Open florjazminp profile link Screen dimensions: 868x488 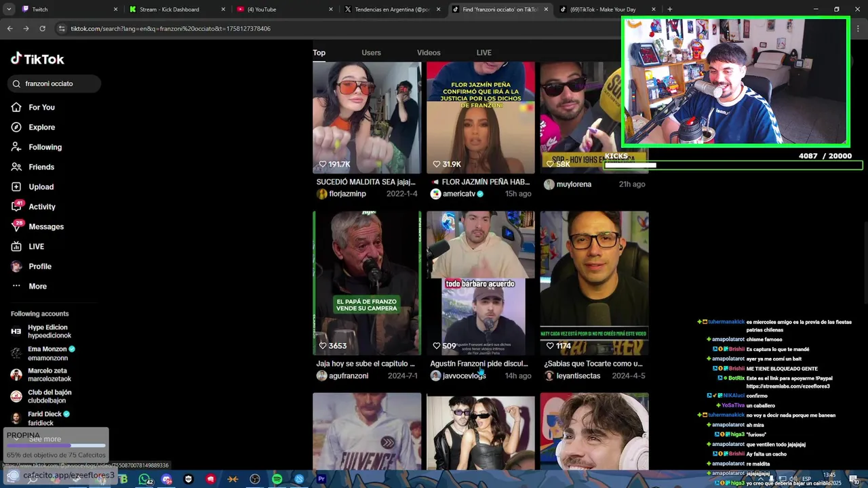point(341,194)
